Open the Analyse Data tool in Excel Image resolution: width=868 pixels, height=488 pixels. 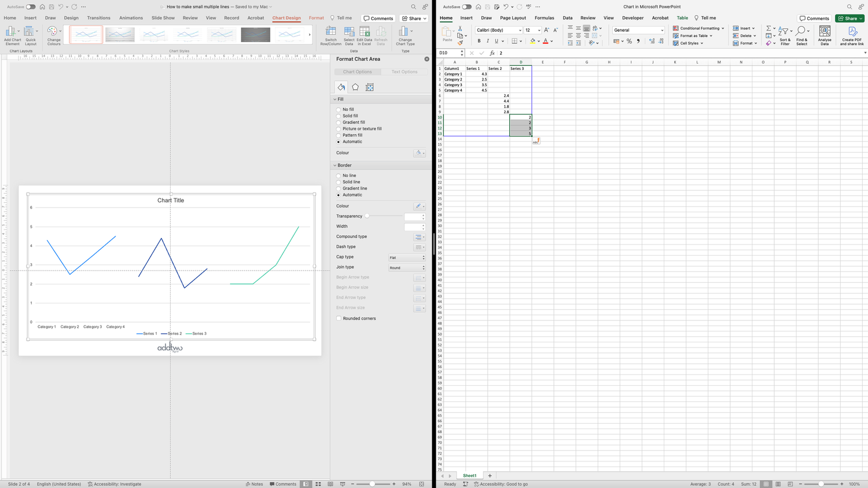click(824, 36)
